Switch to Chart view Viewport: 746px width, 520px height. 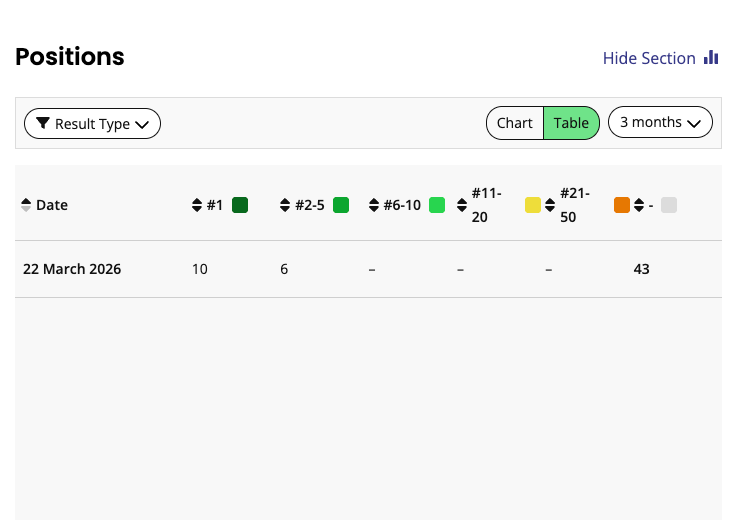[x=515, y=123]
